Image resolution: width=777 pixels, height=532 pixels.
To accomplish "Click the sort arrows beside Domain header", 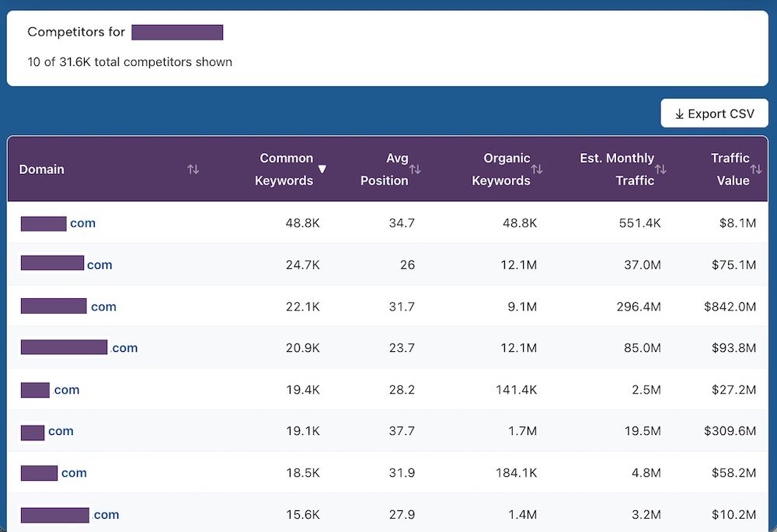I will tap(193, 169).
